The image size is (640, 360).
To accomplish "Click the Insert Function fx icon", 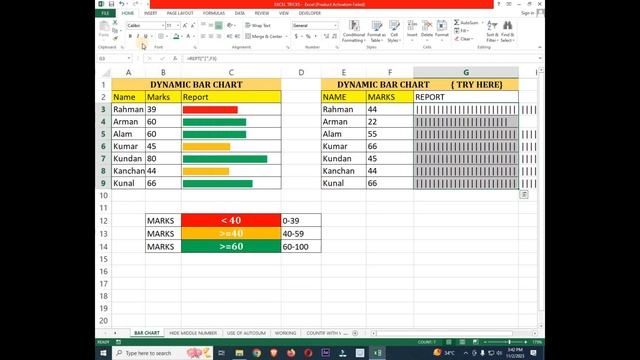I will tap(175, 58).
